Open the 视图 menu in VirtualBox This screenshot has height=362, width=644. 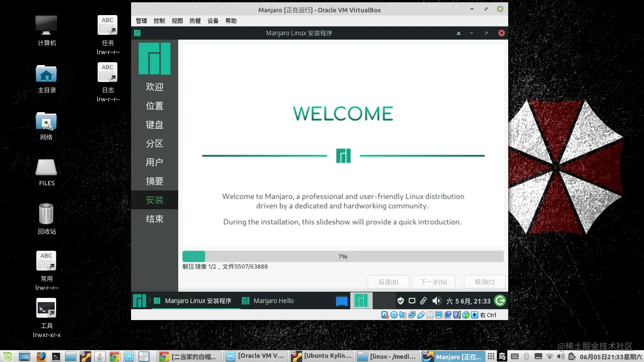(177, 21)
